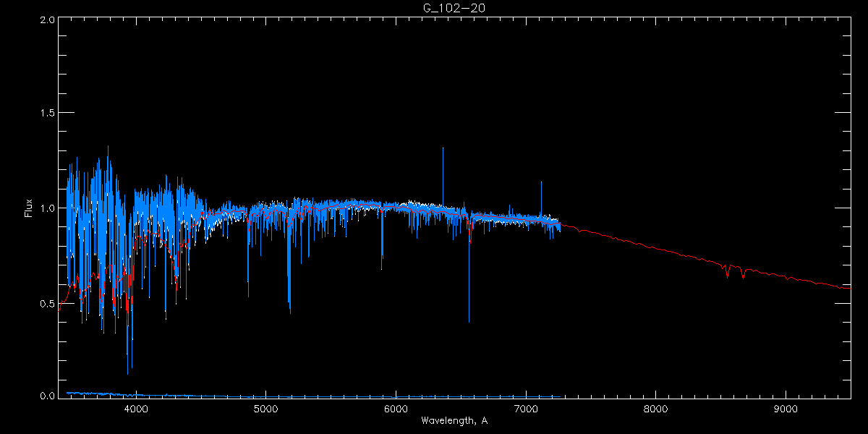Click the 9000 tick label on the wavelength axis

click(786, 409)
